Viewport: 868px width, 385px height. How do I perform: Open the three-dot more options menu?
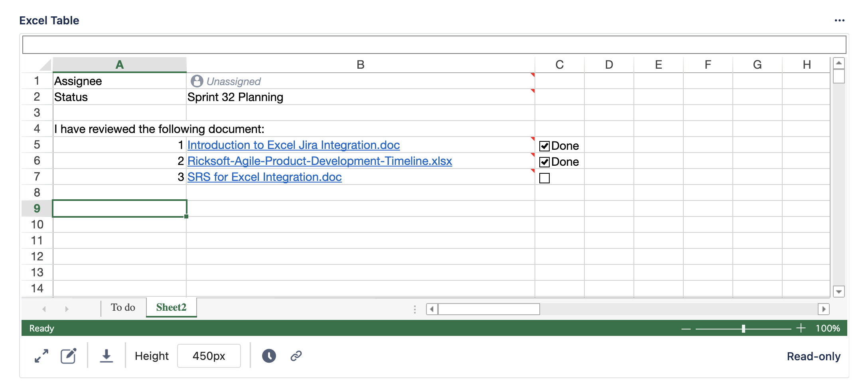click(x=839, y=20)
